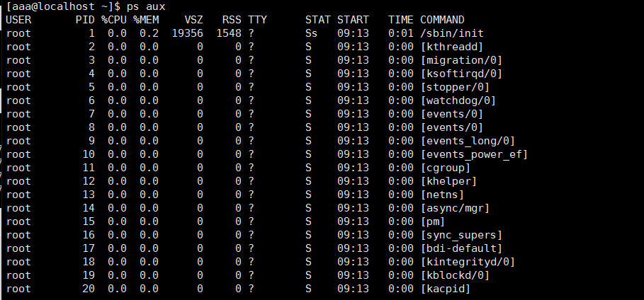Click the RSS column header

point(232,20)
